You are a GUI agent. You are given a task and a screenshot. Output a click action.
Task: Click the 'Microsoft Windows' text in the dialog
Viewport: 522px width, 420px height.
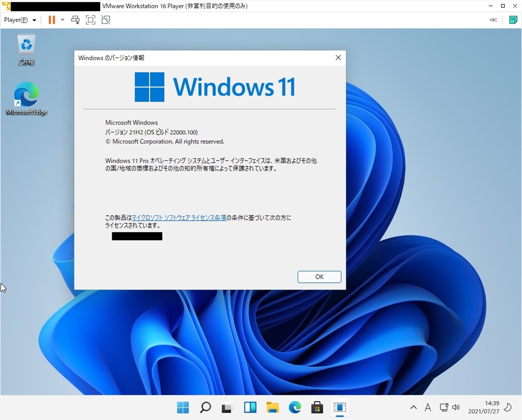[132, 122]
